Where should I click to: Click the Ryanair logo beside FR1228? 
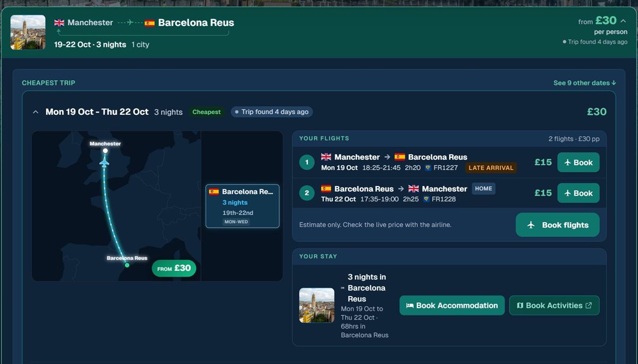click(x=426, y=199)
